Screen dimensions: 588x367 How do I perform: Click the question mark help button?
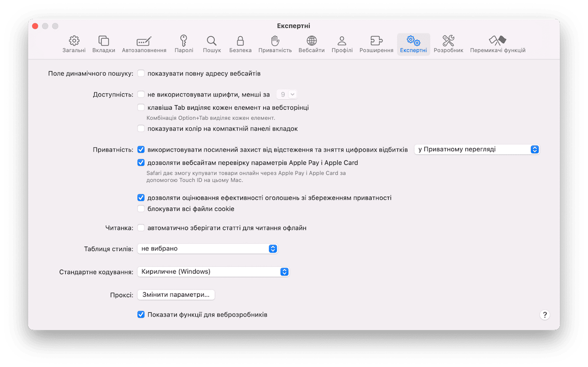pos(544,315)
